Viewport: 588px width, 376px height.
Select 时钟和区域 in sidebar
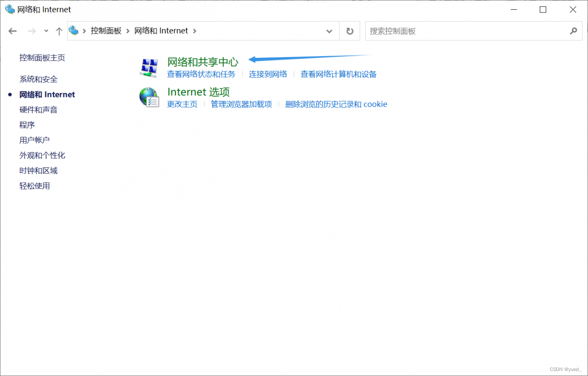pos(39,171)
